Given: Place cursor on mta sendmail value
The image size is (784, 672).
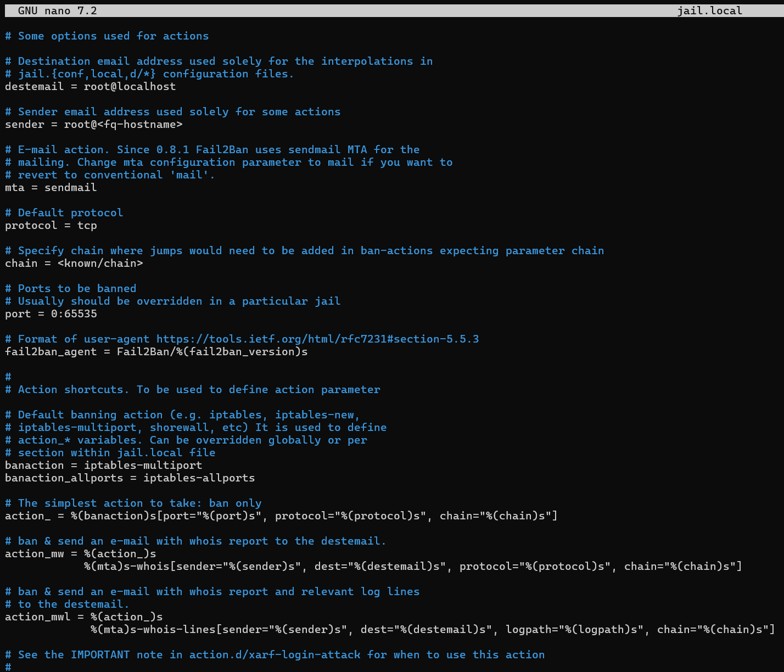Looking at the screenshot, I should (70, 188).
